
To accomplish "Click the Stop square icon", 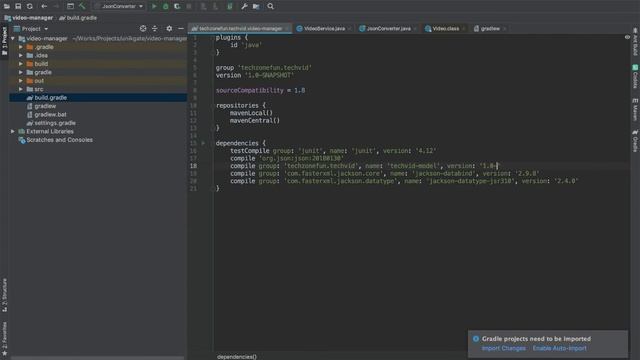I will (189, 6).
